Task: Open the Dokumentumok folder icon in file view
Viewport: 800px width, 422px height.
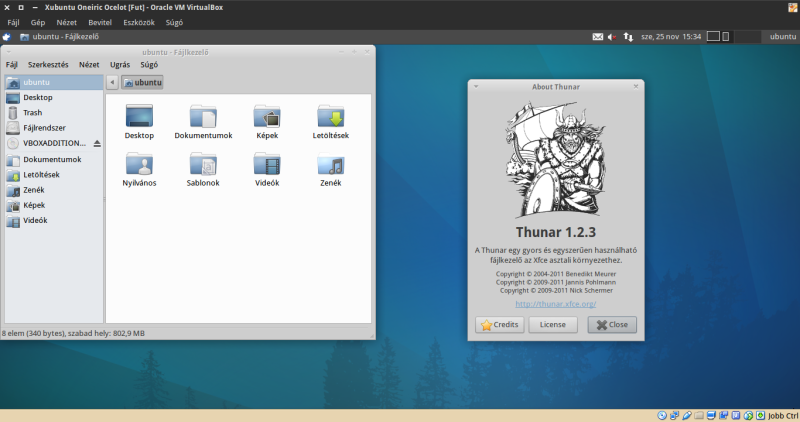Action: (203, 116)
